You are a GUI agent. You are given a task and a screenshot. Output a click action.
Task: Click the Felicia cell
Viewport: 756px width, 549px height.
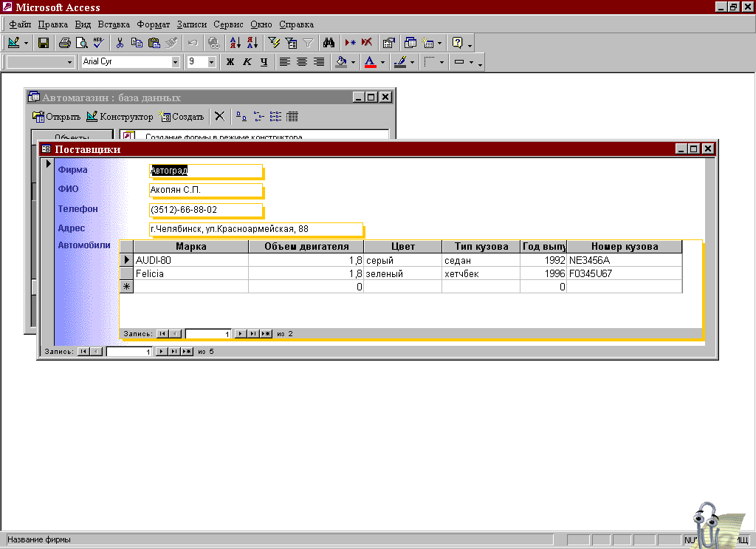[191, 273]
